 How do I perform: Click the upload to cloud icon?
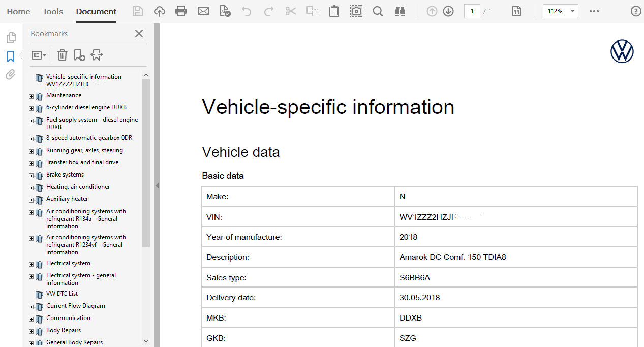point(160,11)
